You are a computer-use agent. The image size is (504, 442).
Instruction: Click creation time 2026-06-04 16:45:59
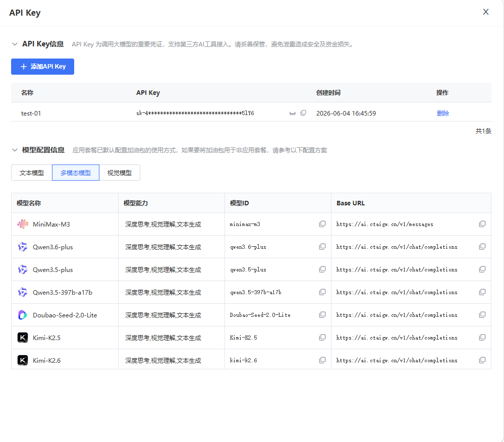[346, 114]
